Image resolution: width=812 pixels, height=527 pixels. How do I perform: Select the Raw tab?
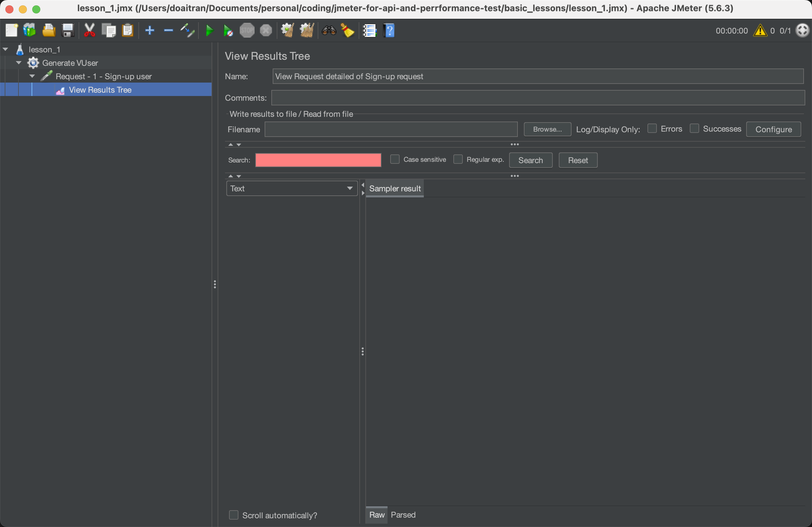(377, 515)
